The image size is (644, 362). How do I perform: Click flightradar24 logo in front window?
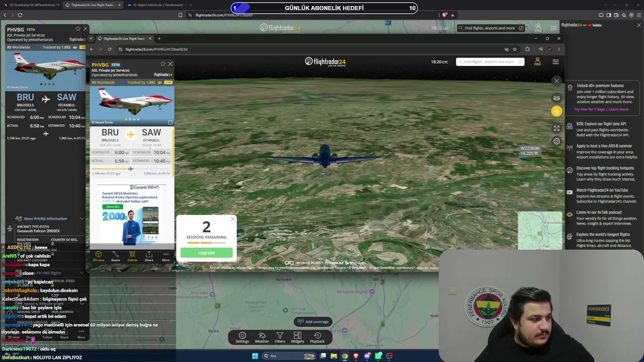[325, 62]
